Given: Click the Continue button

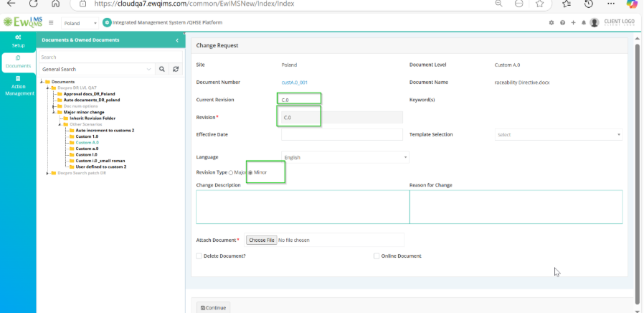Looking at the screenshot, I should tap(213, 308).
